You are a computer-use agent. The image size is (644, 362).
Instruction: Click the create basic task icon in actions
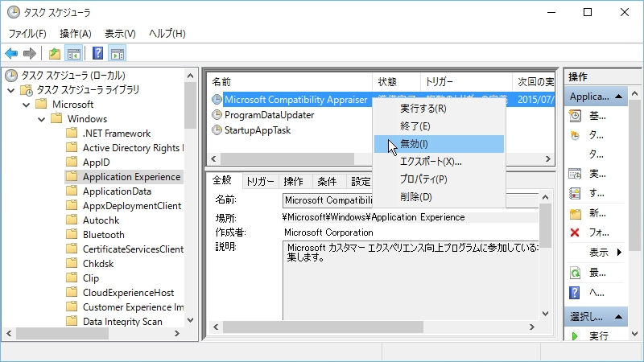(575, 116)
